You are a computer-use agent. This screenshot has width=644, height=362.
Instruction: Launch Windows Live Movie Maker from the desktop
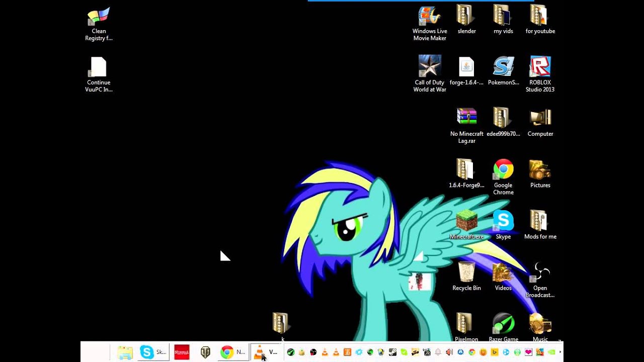(430, 23)
